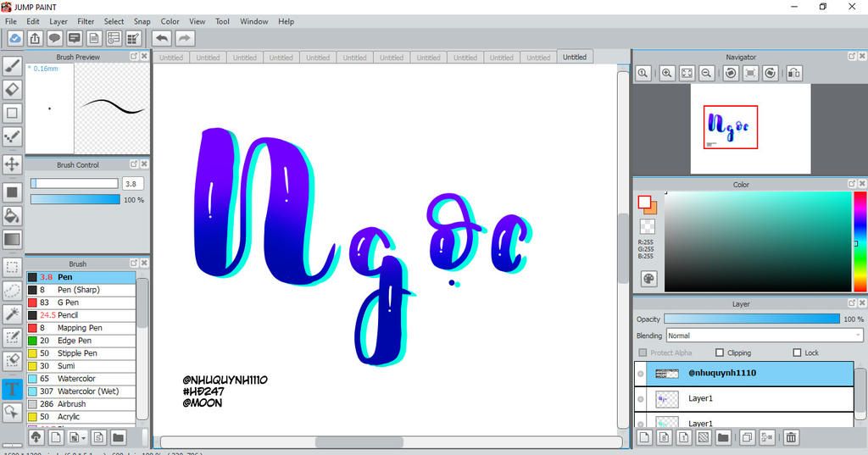Viewport: 868px width, 455px height.
Task: Close the Brush Control panel
Action: [144, 164]
